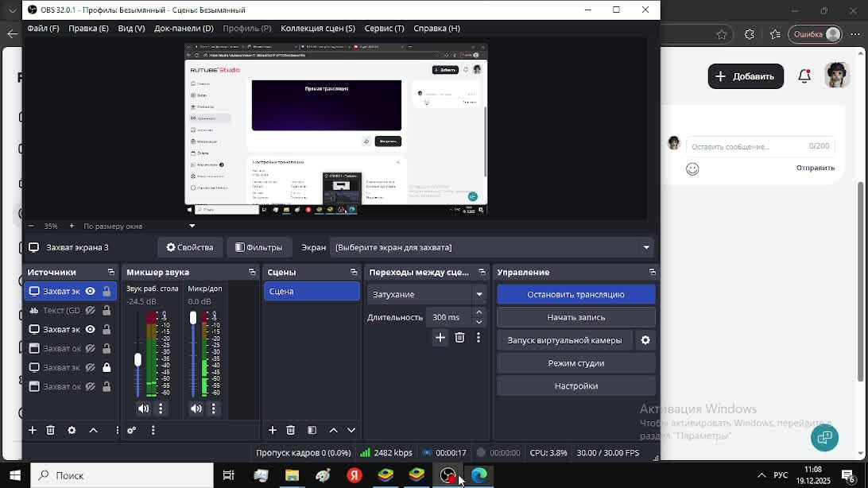The height and width of the screenshot is (488, 868).
Task: Show the locked Захват эк source
Action: [91, 367]
